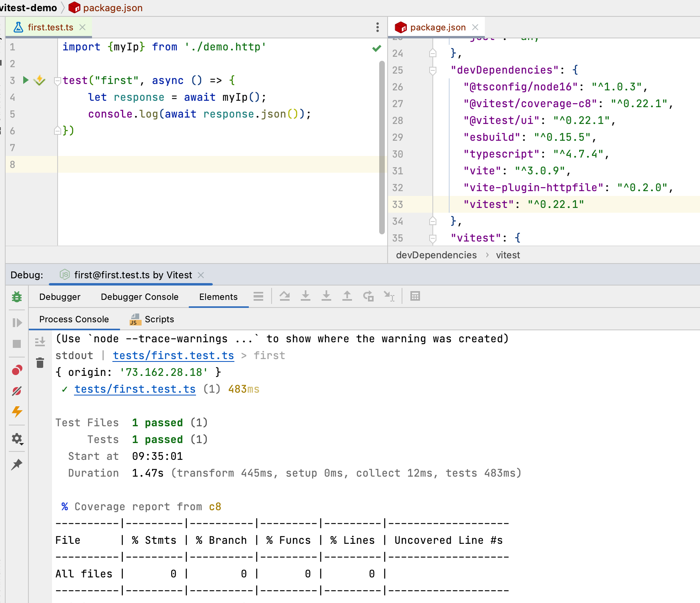
Task: Click the Step Over download-arrow icon
Action: pyautogui.click(x=306, y=296)
